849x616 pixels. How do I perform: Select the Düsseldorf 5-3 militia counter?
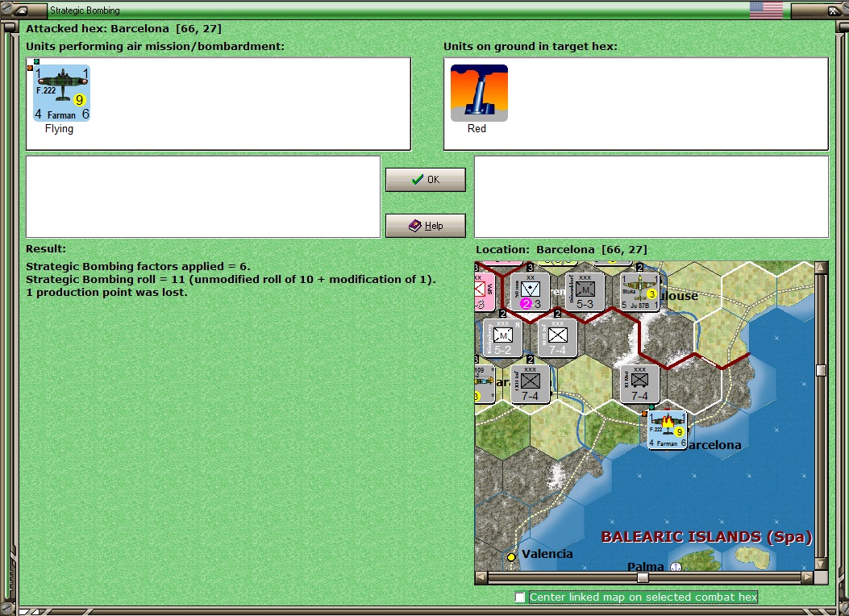coord(585,293)
